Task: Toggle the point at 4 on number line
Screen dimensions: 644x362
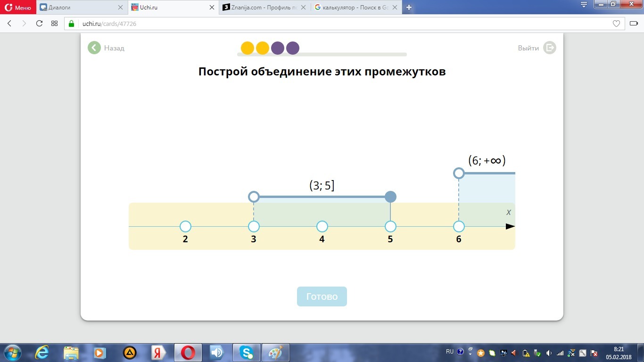Action: point(322,227)
